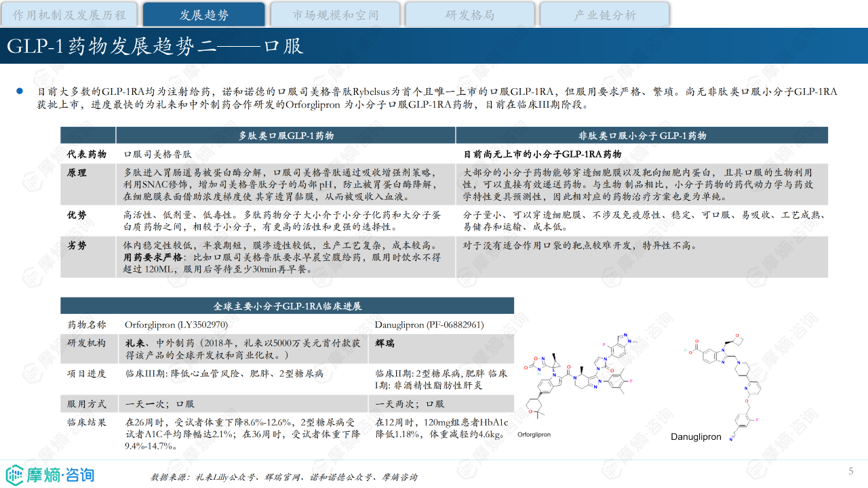Select the 劣势 row label

point(77,245)
